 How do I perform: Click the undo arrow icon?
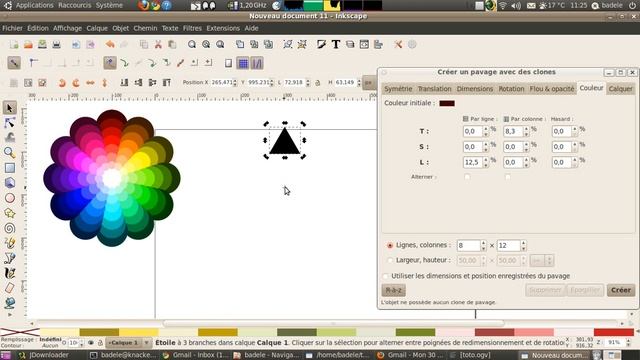[110, 44]
